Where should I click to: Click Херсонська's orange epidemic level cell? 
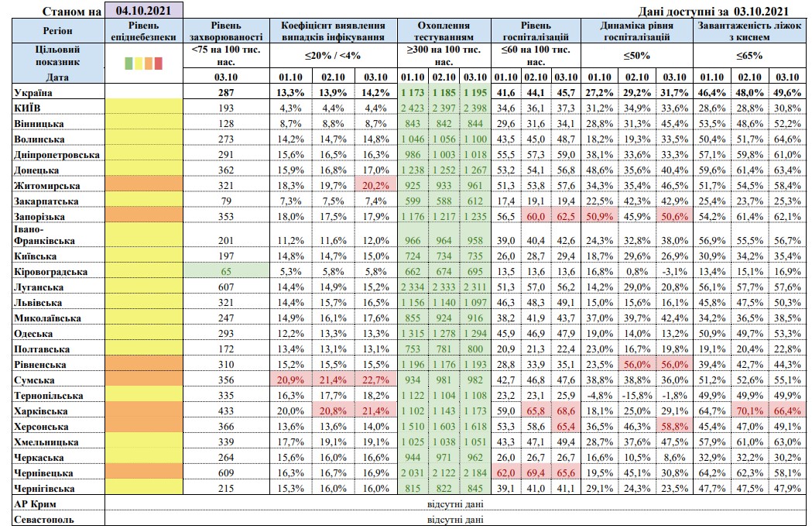point(144,426)
